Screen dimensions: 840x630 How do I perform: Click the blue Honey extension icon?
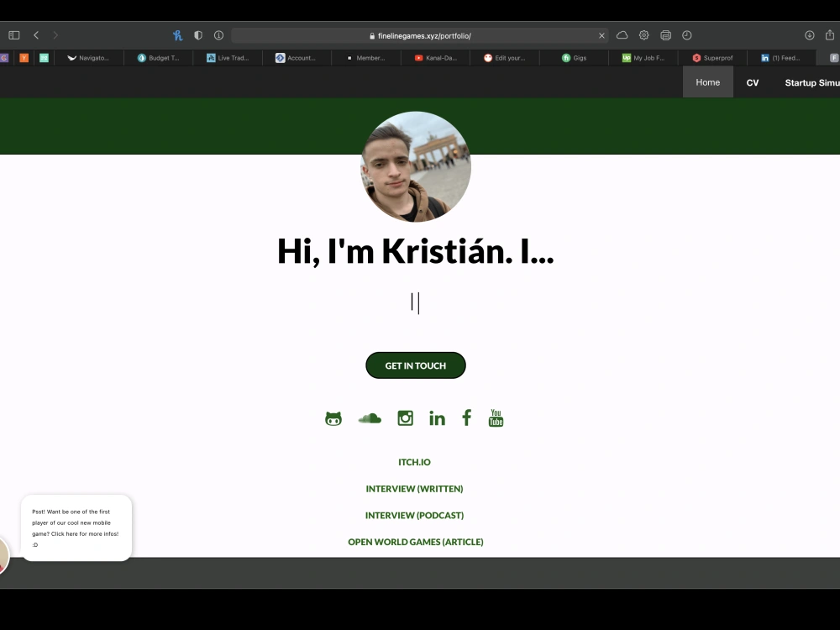pyautogui.click(x=177, y=35)
